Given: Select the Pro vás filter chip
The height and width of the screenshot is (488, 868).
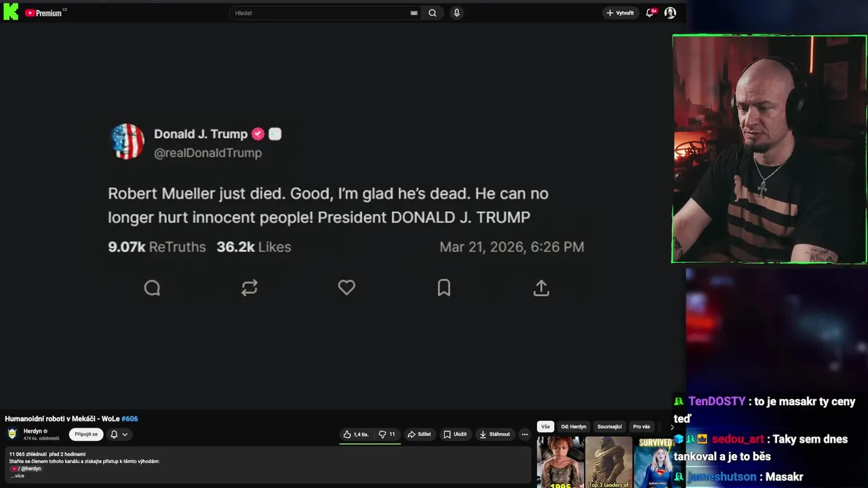Looking at the screenshot, I should click(x=642, y=427).
